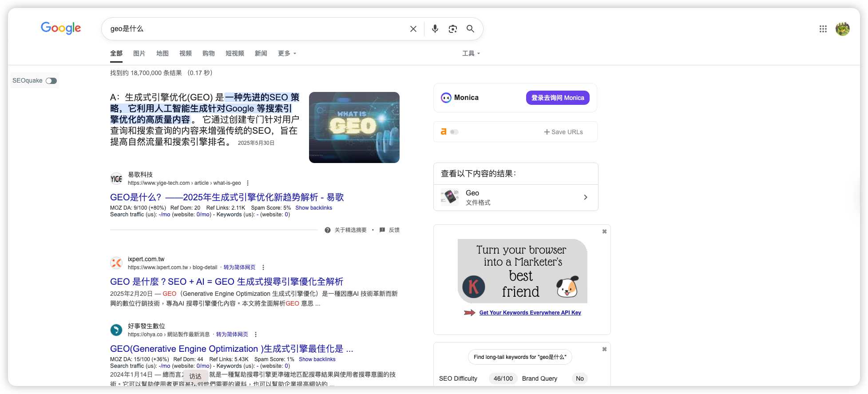Click the Geo file format thumbnail

point(450,197)
